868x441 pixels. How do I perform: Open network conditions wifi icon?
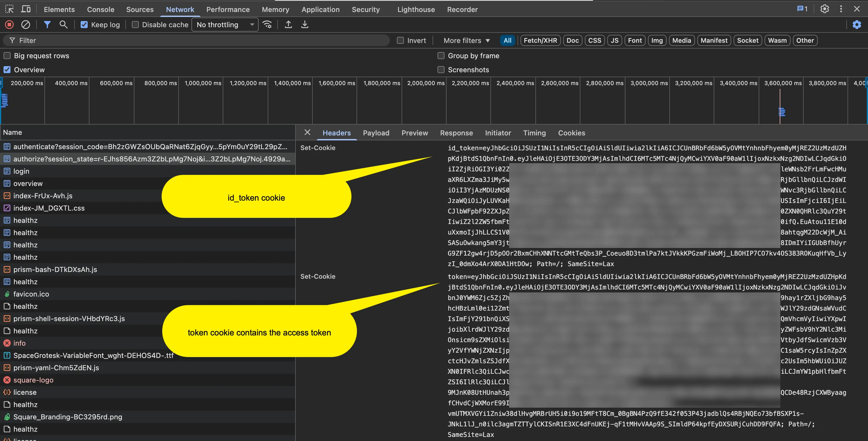(267, 25)
